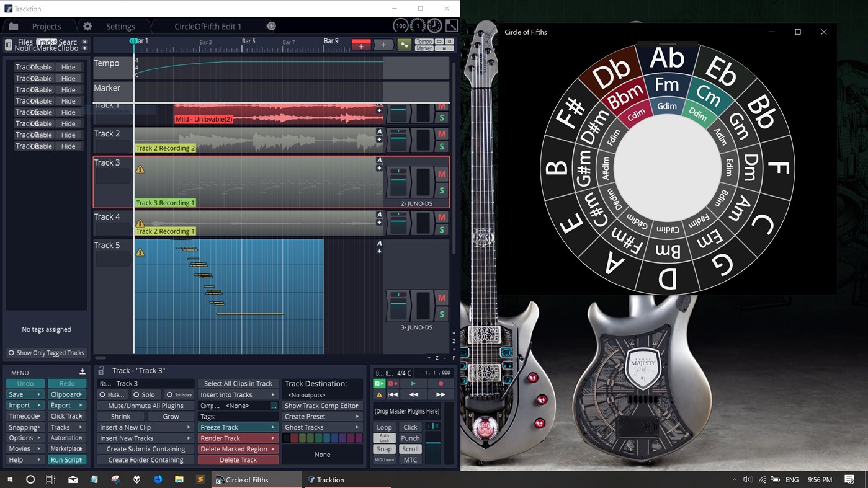Open Task View from the taskbar
Viewport: 868px width, 488px height.
click(51, 479)
